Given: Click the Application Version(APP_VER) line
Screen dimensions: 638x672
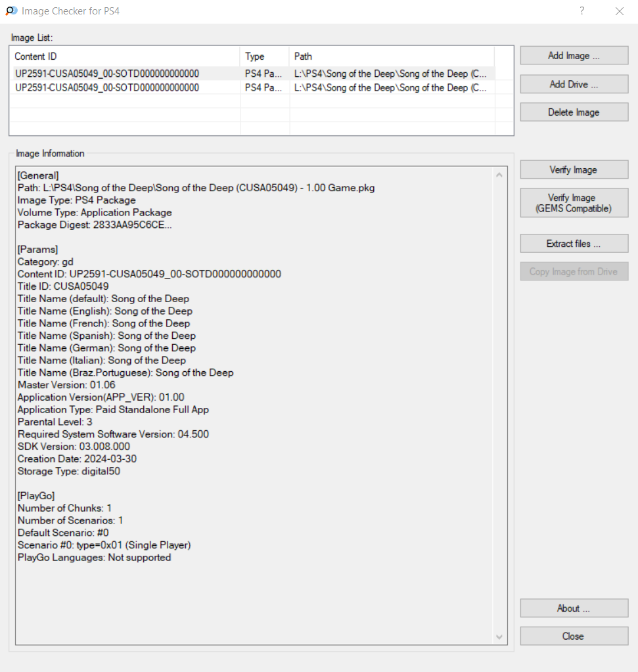Looking at the screenshot, I should click(101, 397).
